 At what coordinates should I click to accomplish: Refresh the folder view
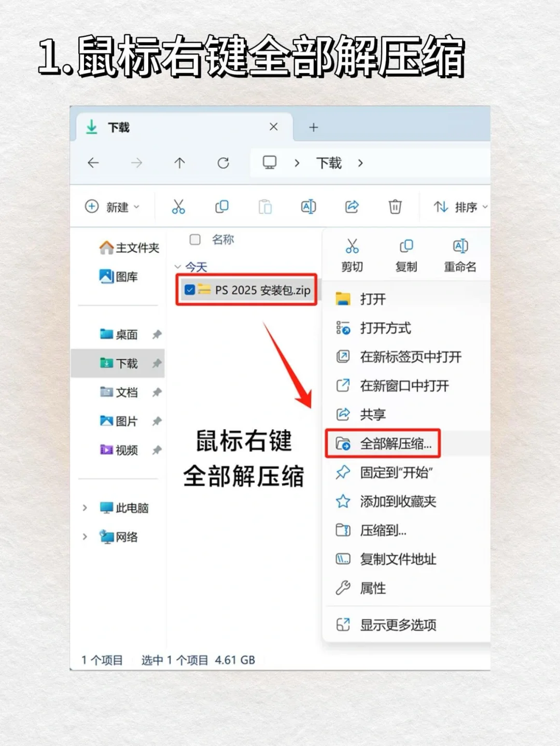tap(223, 163)
